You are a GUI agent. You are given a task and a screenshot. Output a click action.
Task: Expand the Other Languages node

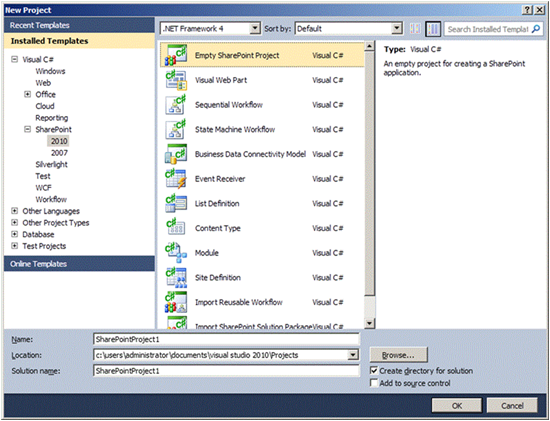(x=14, y=211)
